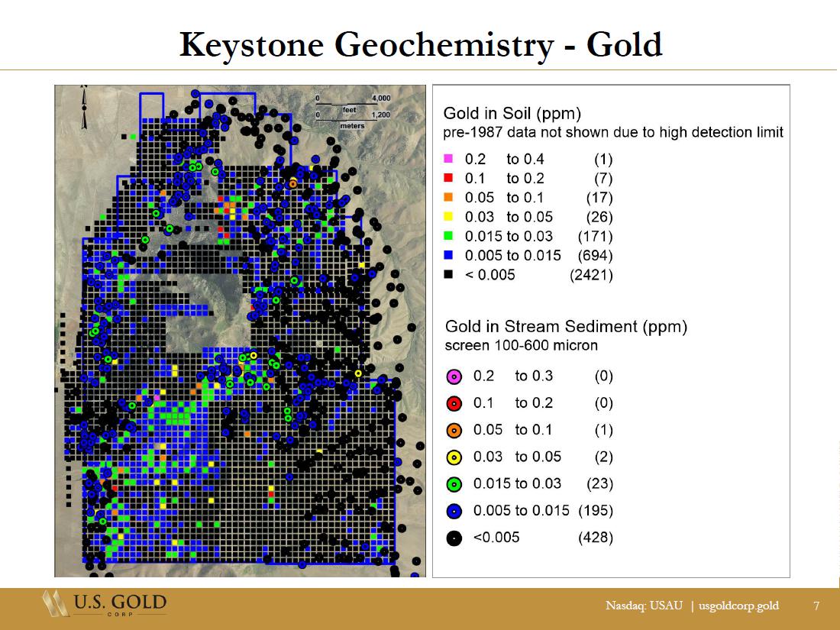Image resolution: width=840 pixels, height=630 pixels.
Task: Click the magenta stream sediment circle symbol
Action: [453, 376]
